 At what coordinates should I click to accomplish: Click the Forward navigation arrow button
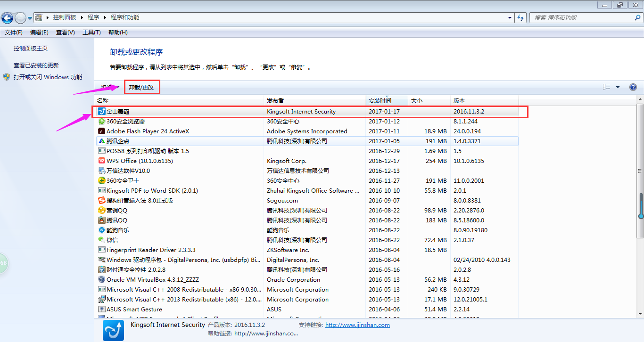(x=20, y=18)
